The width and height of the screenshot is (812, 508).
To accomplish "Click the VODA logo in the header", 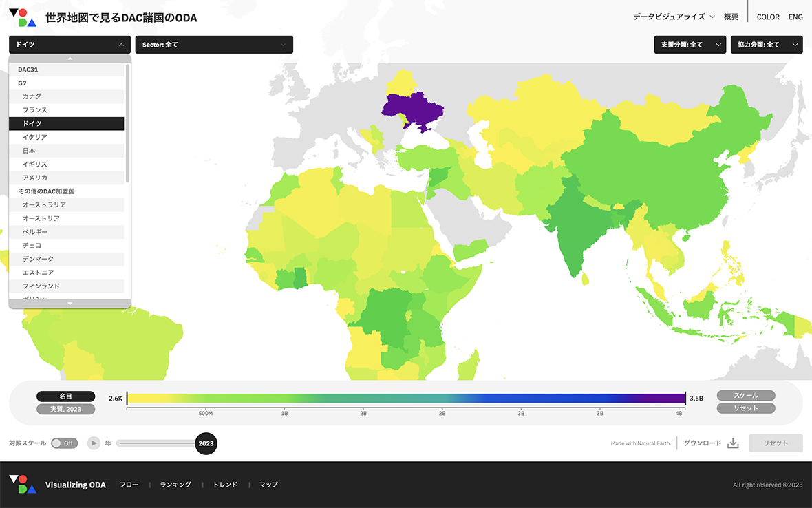I will point(22,17).
